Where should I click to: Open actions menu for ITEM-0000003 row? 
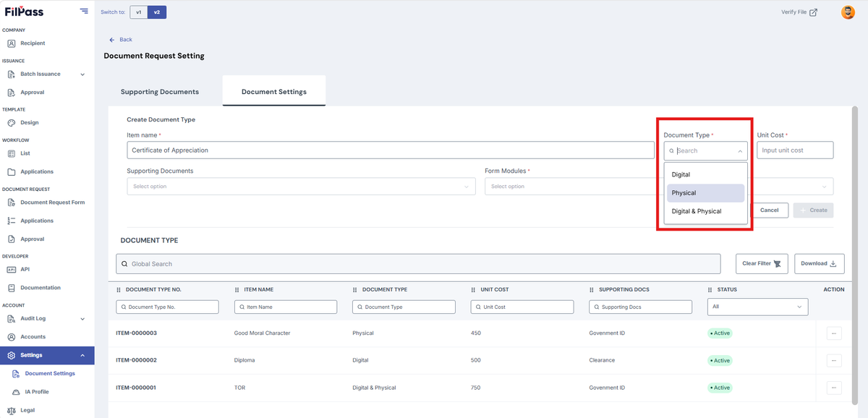(x=834, y=333)
